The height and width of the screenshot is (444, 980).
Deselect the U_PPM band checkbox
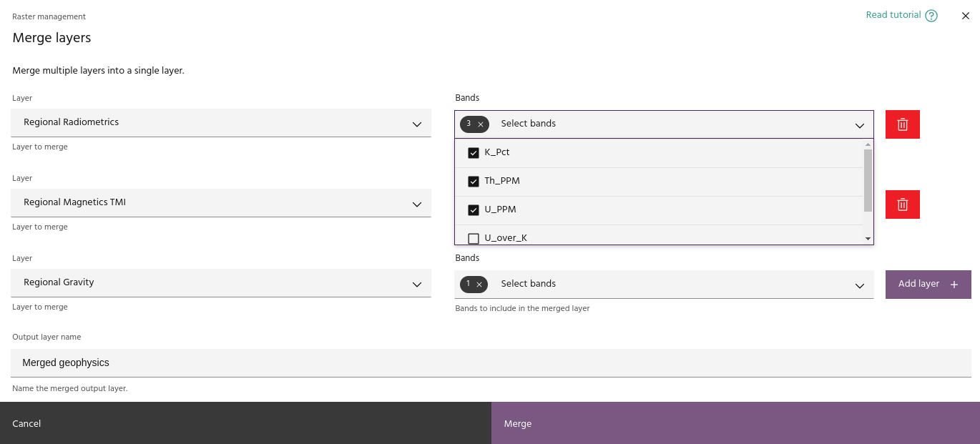pyautogui.click(x=473, y=210)
